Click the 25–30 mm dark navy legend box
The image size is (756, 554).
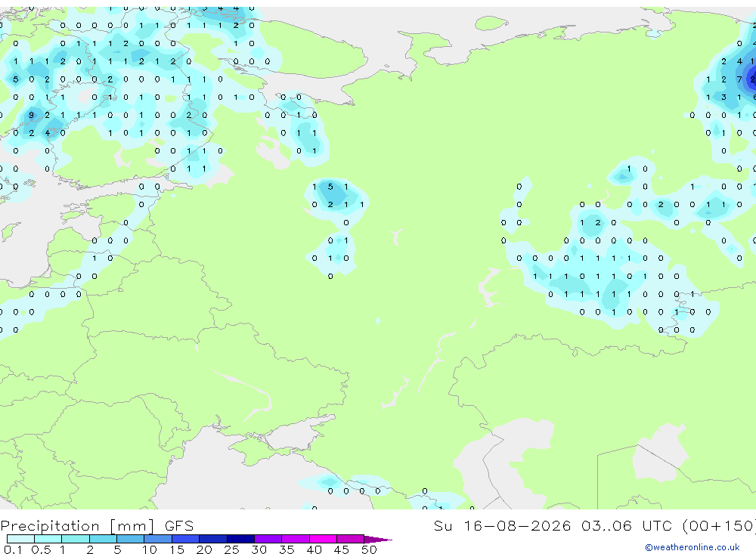[x=240, y=539]
